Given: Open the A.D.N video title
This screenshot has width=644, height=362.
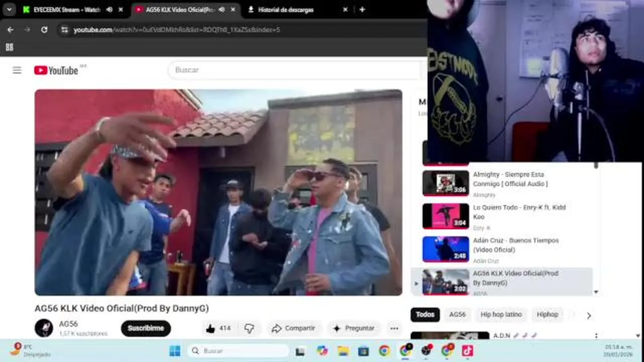Looking at the screenshot, I should click(x=515, y=335).
